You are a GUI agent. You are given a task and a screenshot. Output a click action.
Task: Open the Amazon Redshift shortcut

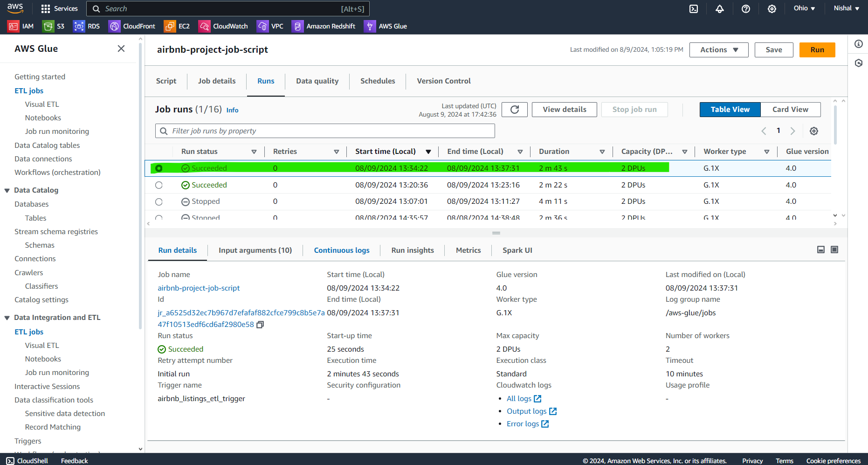(324, 26)
